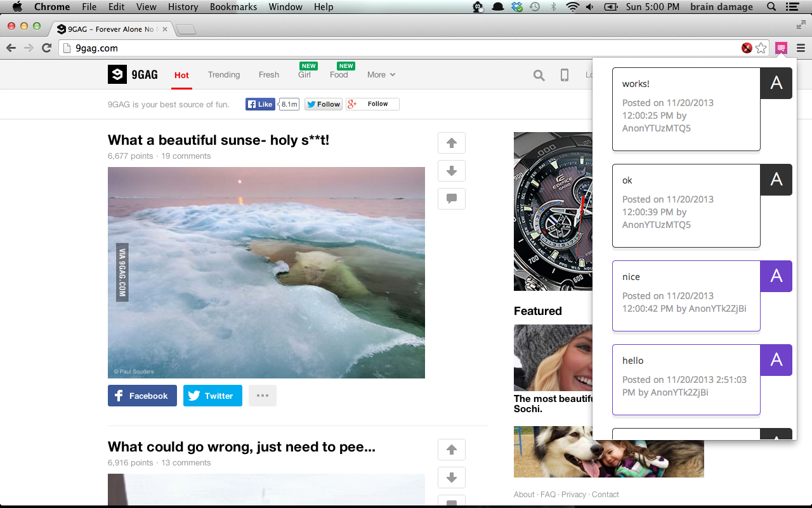The height and width of the screenshot is (508, 812).
Task: Click the About footer link
Action: tap(524, 495)
